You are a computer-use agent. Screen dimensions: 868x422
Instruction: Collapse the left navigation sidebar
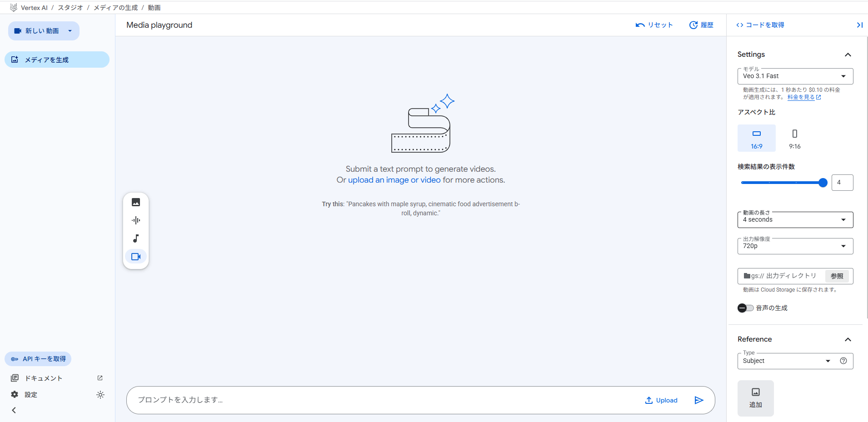[x=14, y=410]
